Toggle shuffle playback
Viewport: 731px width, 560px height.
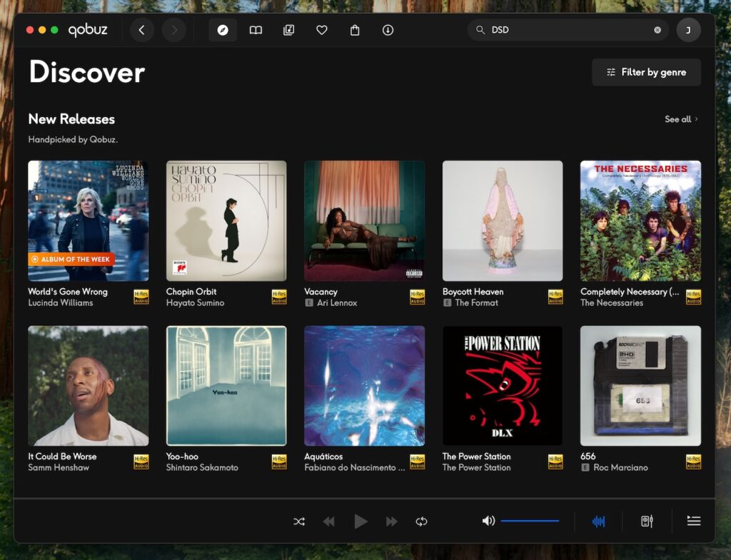[299, 521]
